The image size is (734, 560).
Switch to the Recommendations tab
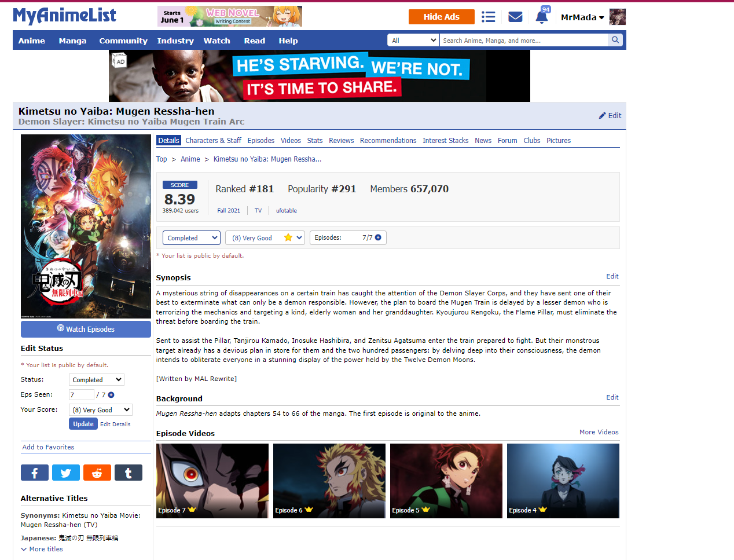tap(388, 141)
